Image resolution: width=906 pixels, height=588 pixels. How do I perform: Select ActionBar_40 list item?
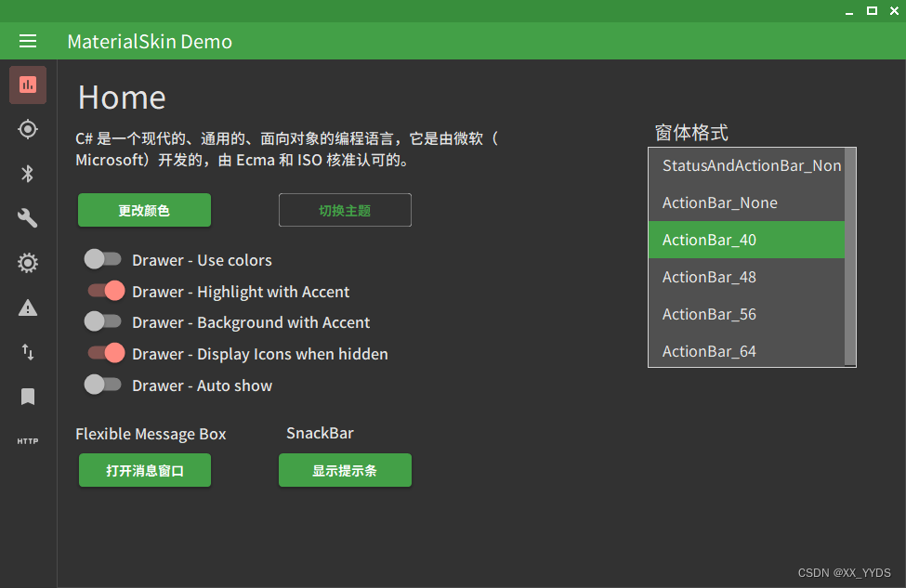coord(746,240)
